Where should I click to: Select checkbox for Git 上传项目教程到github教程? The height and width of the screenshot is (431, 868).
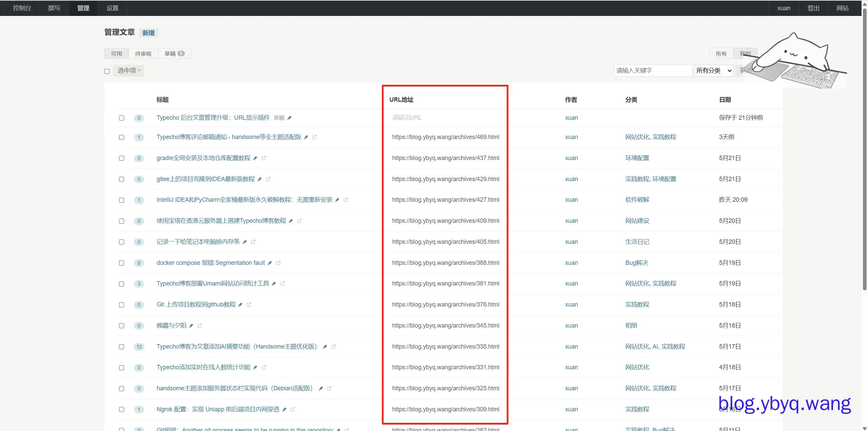121,305
